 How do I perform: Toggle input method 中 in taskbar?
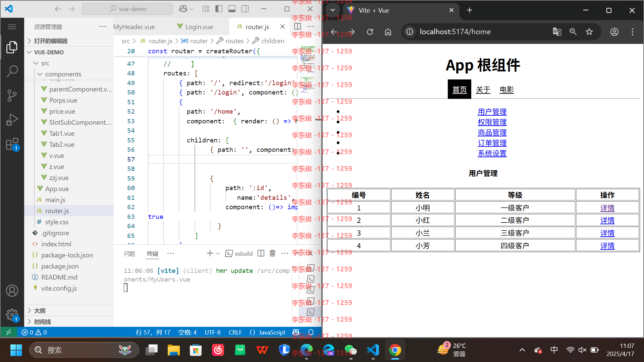[x=554, y=350]
